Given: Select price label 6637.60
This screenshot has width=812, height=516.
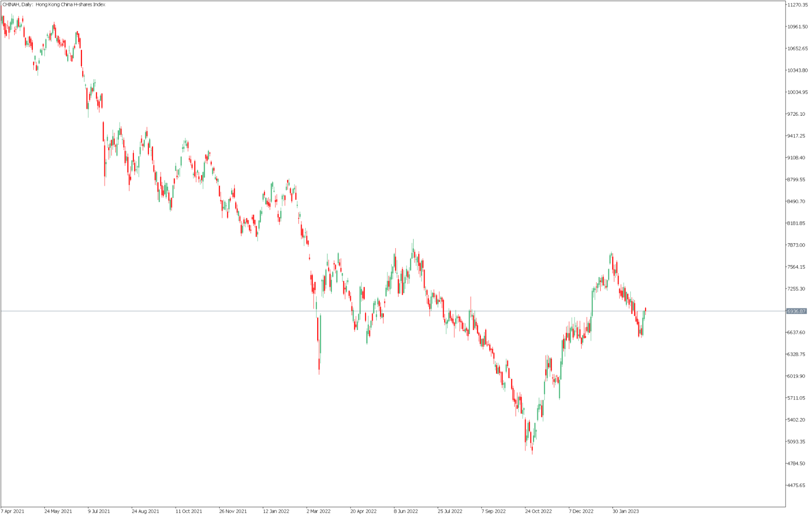Looking at the screenshot, I should pyautogui.click(x=796, y=332).
